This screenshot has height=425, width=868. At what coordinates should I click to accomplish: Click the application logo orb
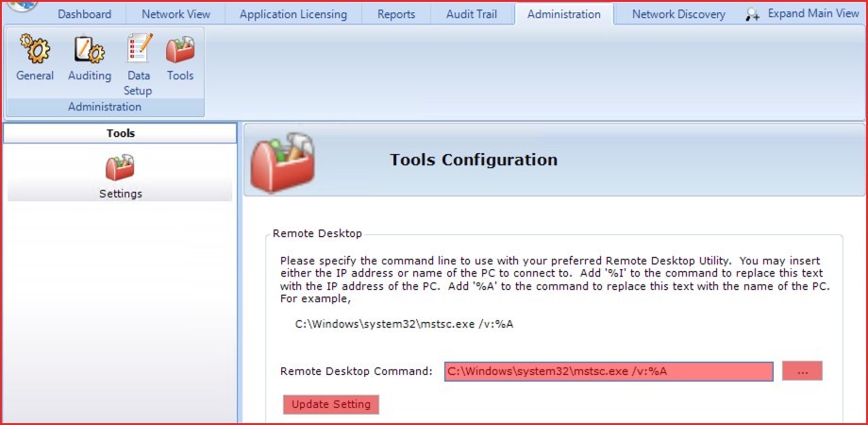(x=22, y=5)
